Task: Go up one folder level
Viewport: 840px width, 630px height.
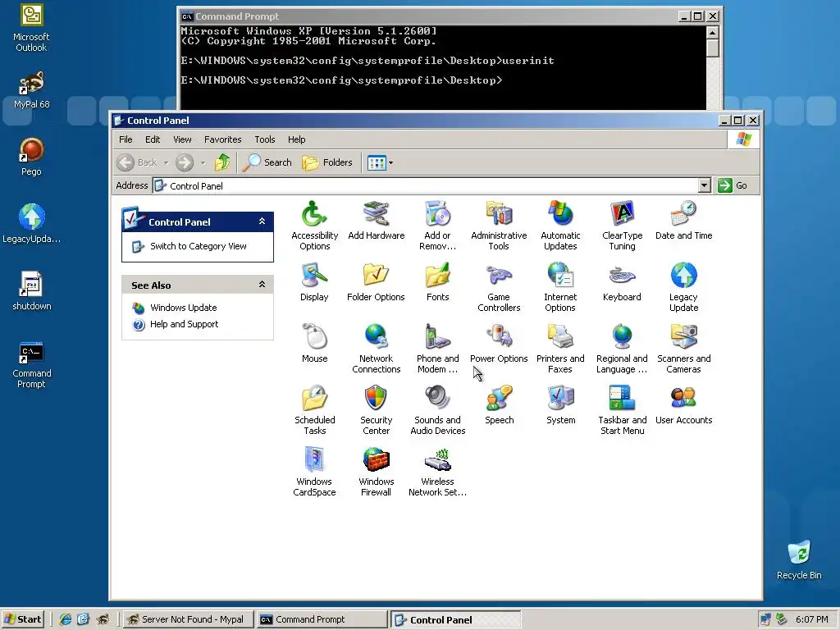Action: click(221, 162)
